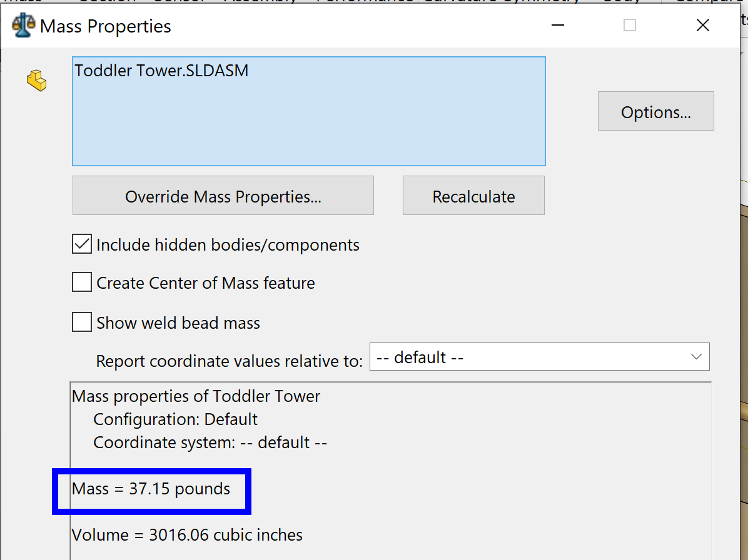Minimize the Mass Properties dialog
This screenshot has height=560, width=748.
click(x=558, y=26)
